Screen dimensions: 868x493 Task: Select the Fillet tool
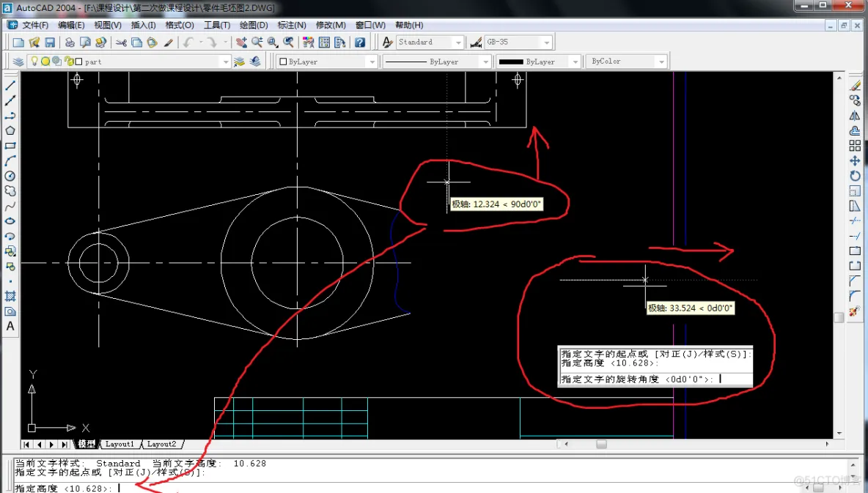click(x=856, y=296)
